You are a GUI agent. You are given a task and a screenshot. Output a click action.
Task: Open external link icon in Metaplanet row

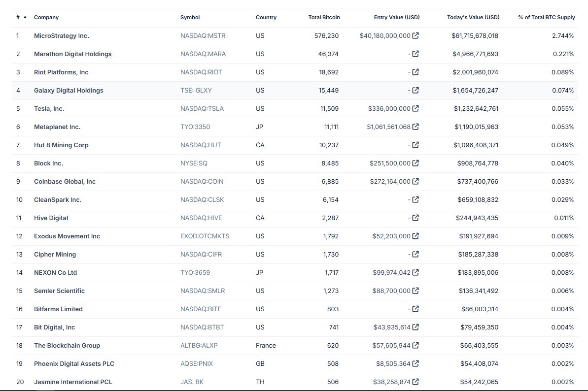(415, 127)
